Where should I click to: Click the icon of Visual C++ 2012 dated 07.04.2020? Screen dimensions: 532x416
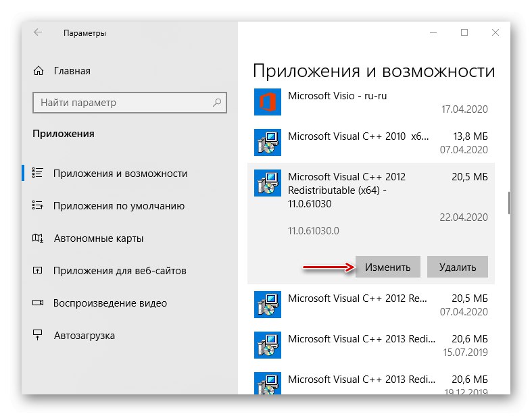pyautogui.click(x=268, y=305)
